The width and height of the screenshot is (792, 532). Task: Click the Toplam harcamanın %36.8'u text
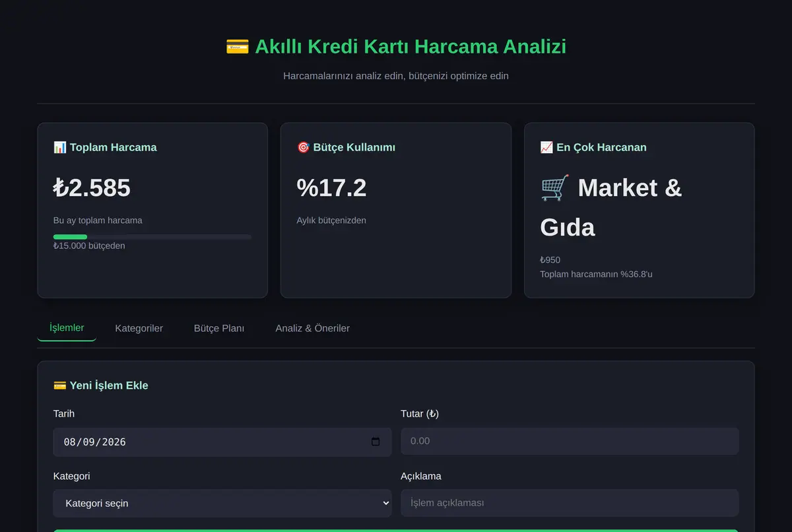tap(596, 274)
